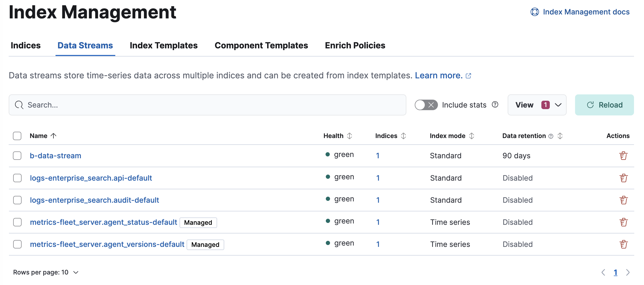Select the master checkbox to select all rows

tap(17, 135)
